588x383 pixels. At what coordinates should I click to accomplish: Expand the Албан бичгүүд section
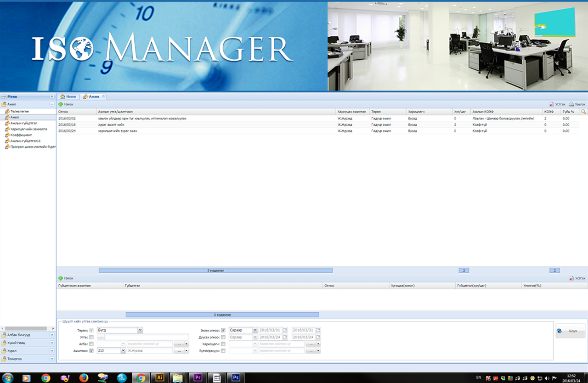(x=52, y=335)
